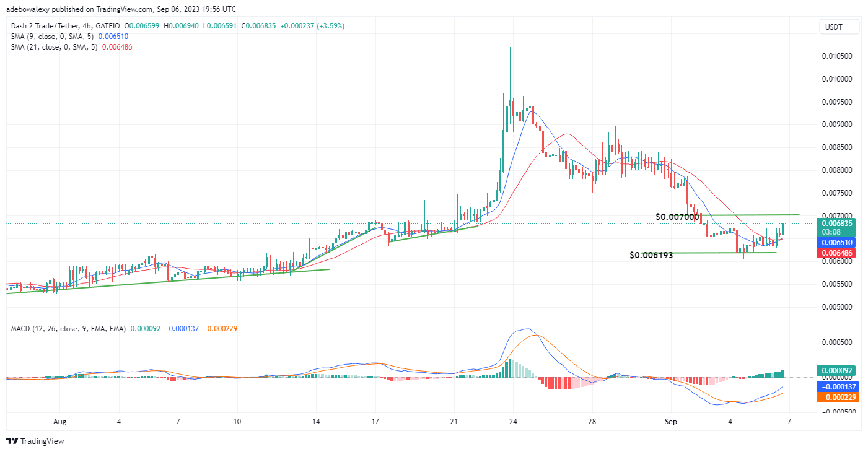
Task: Click the orange signal label −0.000229
Action: (x=838, y=397)
